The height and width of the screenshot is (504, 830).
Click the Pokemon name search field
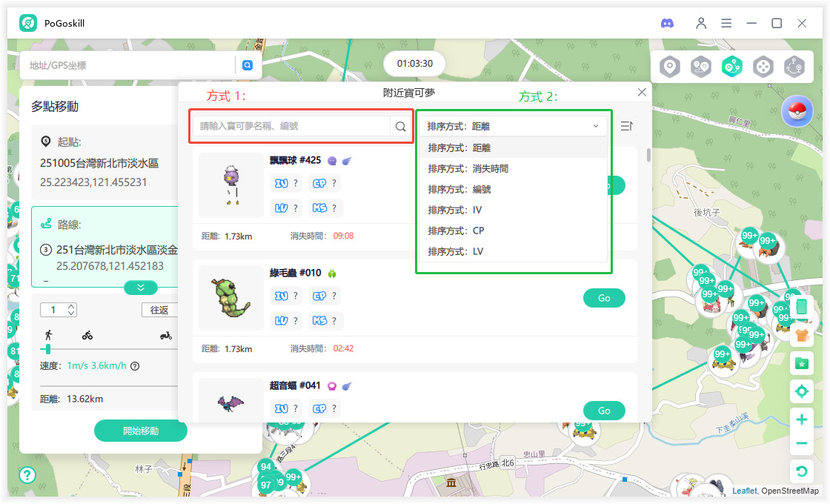tap(292, 126)
